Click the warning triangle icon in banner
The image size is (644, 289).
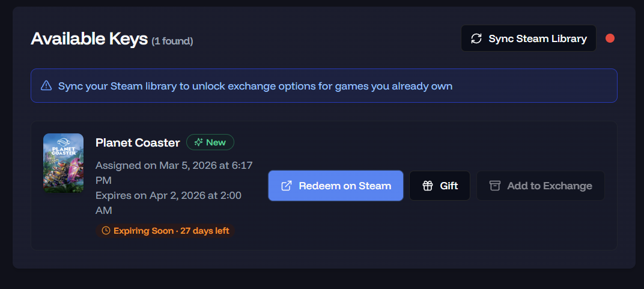[x=46, y=86]
